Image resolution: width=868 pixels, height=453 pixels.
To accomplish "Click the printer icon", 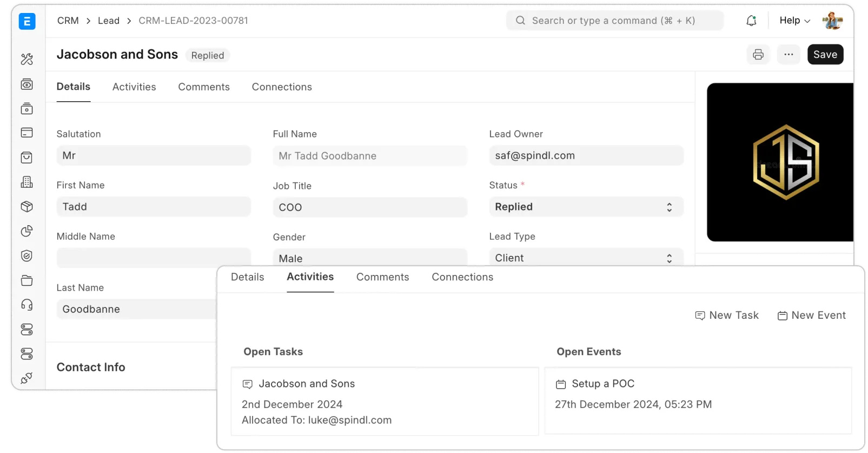I will [x=758, y=55].
